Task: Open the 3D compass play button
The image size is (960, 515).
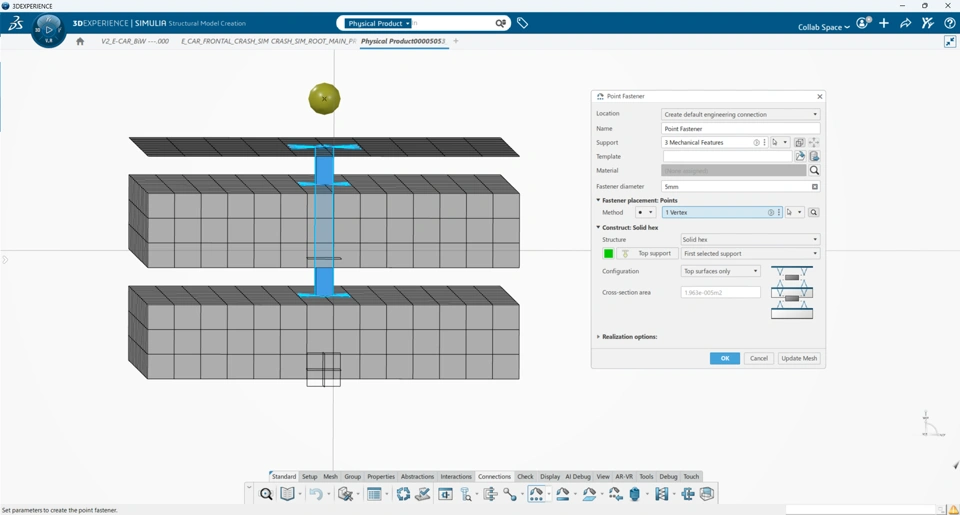Action: (x=48, y=29)
